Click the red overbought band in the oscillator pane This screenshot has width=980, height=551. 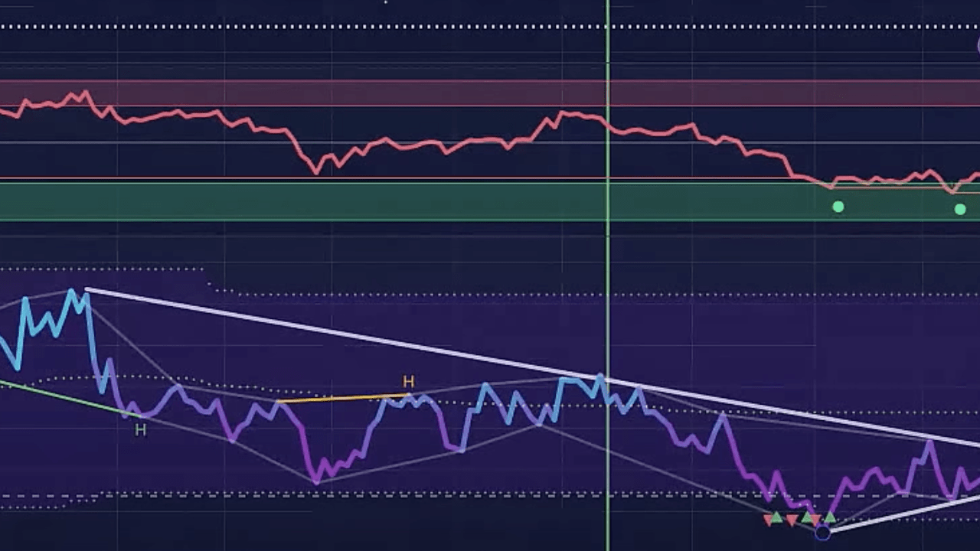click(490, 93)
